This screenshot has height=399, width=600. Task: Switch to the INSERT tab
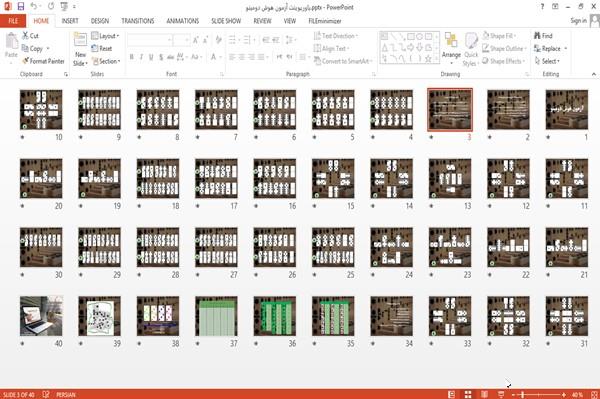(70, 21)
